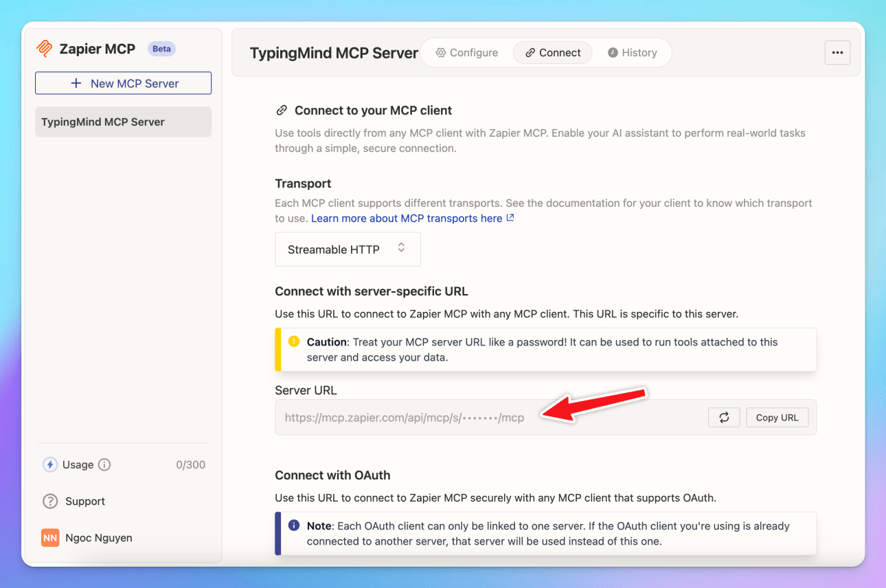Switch to the History tab
886x588 pixels.
(633, 53)
